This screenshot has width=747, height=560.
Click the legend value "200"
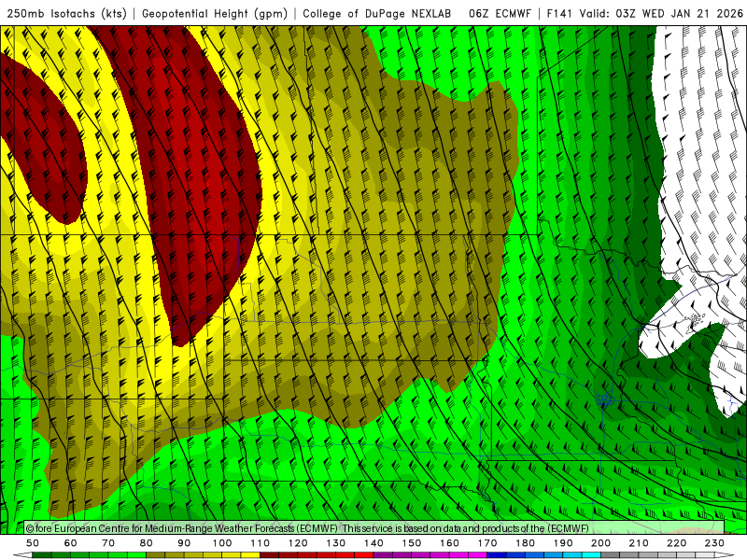tap(600, 543)
